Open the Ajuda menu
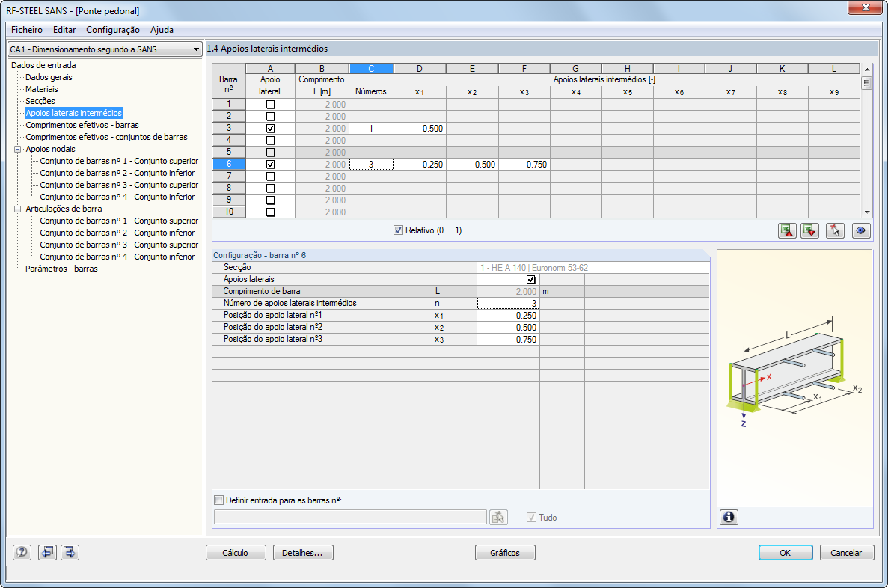The image size is (888, 588). point(162,29)
